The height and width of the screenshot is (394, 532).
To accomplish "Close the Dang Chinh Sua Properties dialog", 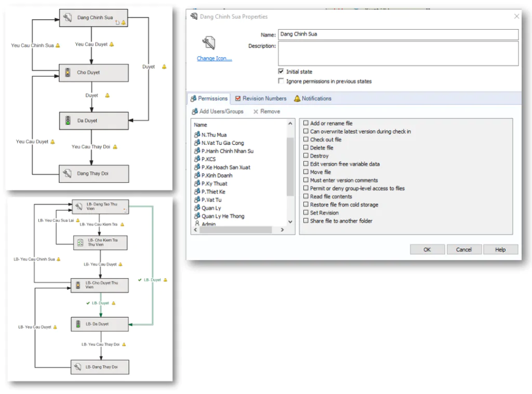I will pos(516,16).
